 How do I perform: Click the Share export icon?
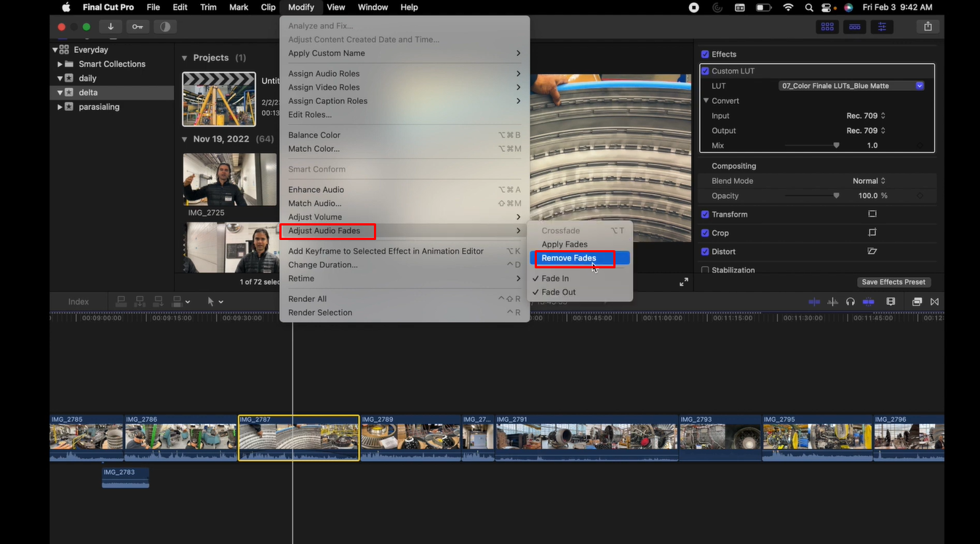click(x=928, y=26)
